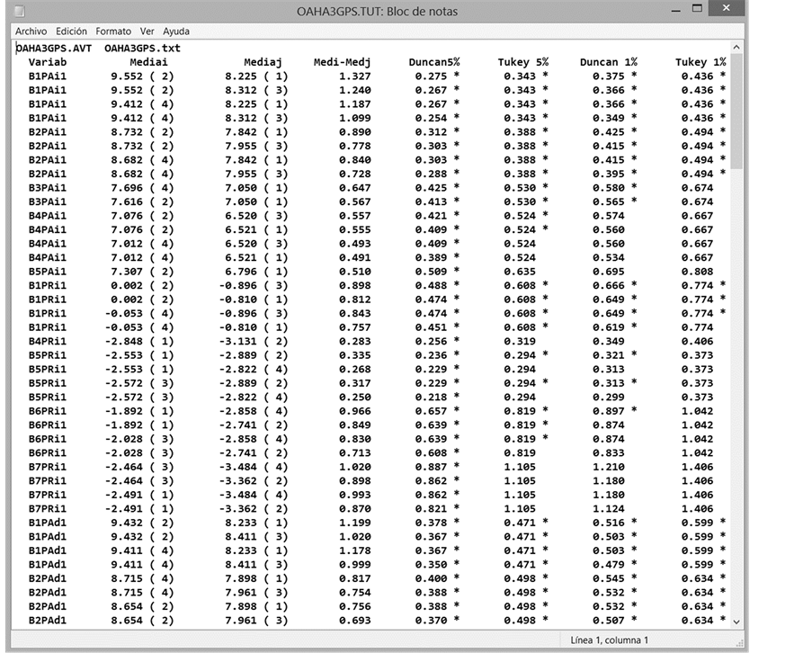Click the difference value 0.999
Viewport: 812px width, 653px height.
pos(355,566)
